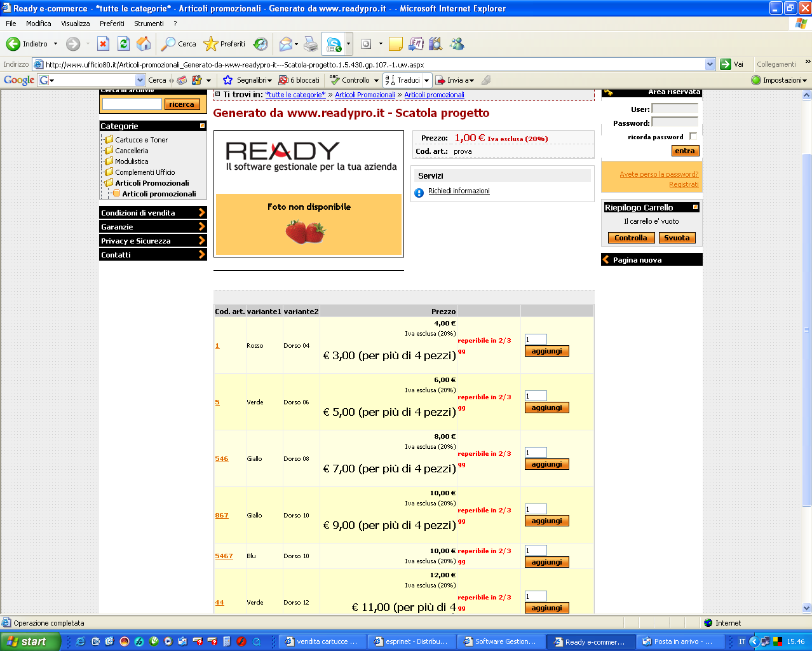Open the Condizioni di vendita page
Viewport: 812px width, 651px height.
(153, 212)
